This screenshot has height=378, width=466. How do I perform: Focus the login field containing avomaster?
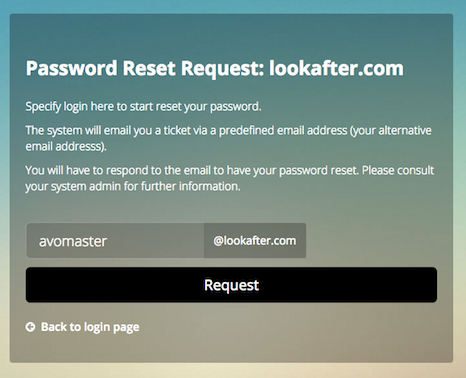(115, 241)
